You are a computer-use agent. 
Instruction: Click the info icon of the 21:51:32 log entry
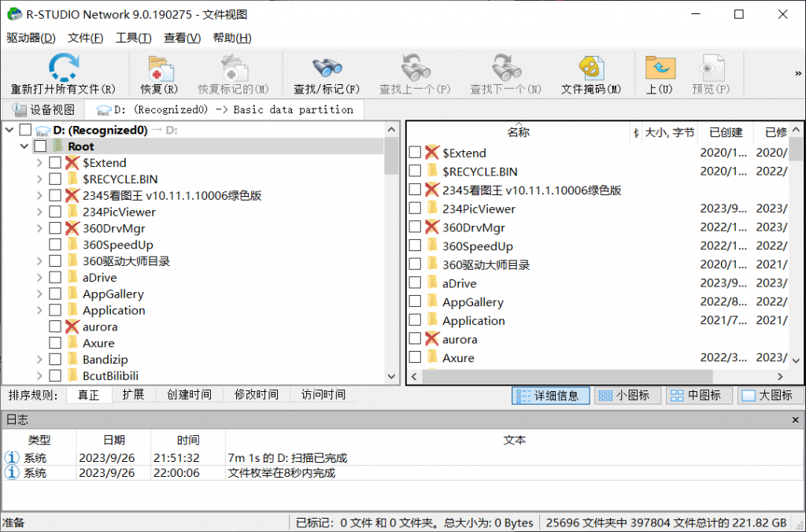click(x=11, y=457)
